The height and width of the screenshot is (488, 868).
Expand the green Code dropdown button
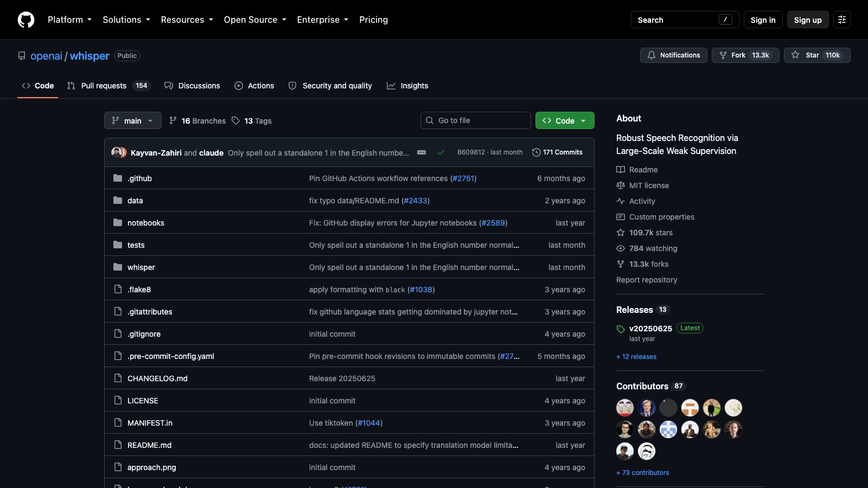click(x=565, y=120)
